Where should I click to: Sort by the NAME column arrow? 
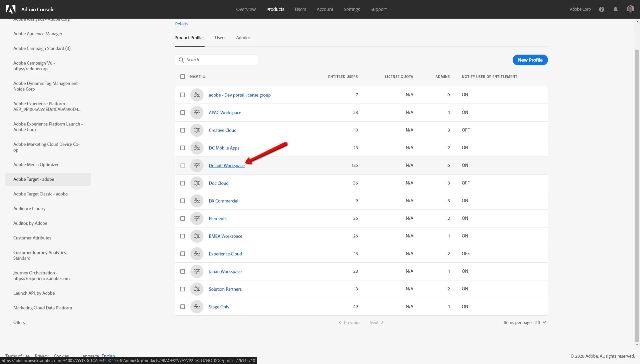[204, 77]
